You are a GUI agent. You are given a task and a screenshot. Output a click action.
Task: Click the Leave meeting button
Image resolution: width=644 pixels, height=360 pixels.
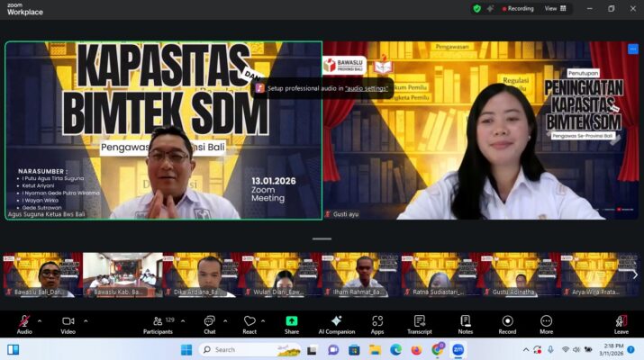(621, 321)
